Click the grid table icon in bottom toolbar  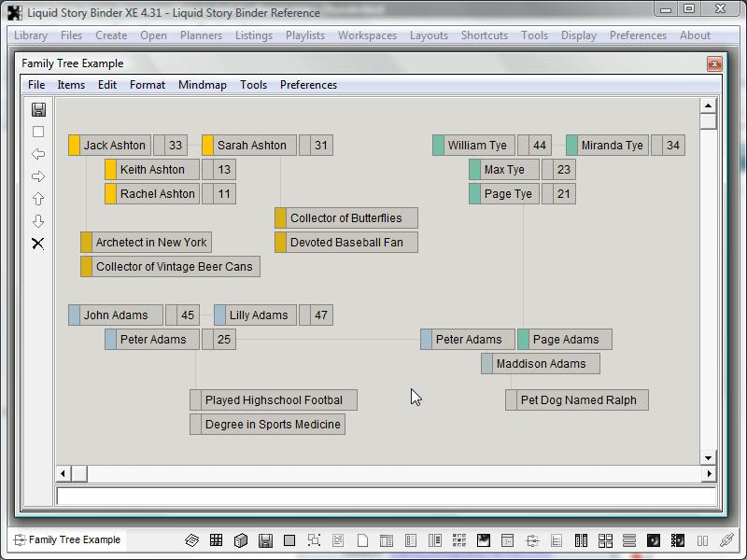[217, 540]
